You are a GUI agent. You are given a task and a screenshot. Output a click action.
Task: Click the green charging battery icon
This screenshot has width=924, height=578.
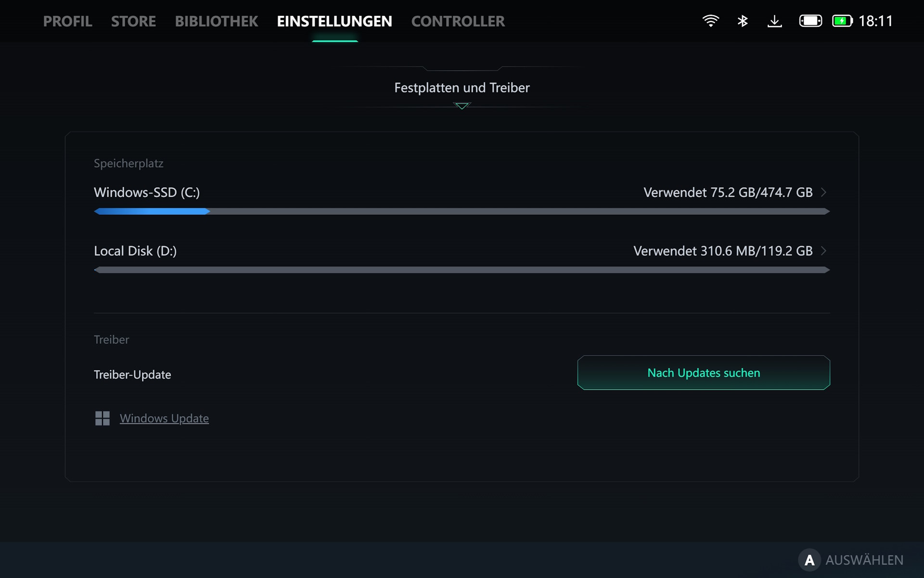[842, 21]
